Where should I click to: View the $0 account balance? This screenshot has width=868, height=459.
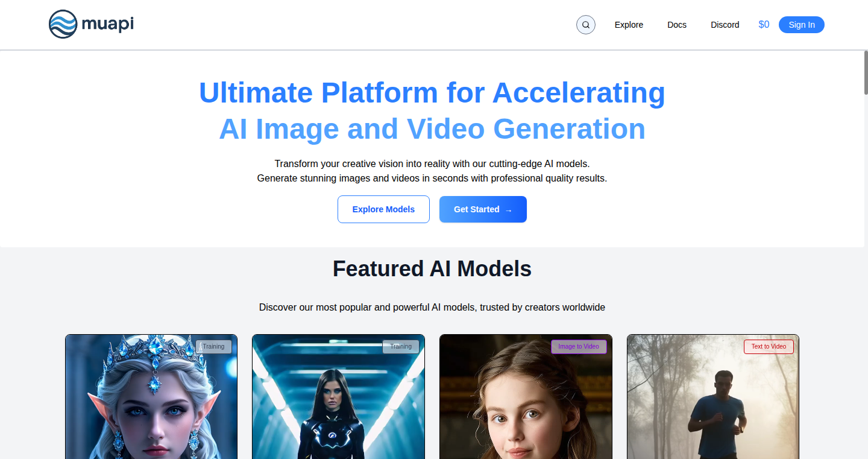pos(764,25)
